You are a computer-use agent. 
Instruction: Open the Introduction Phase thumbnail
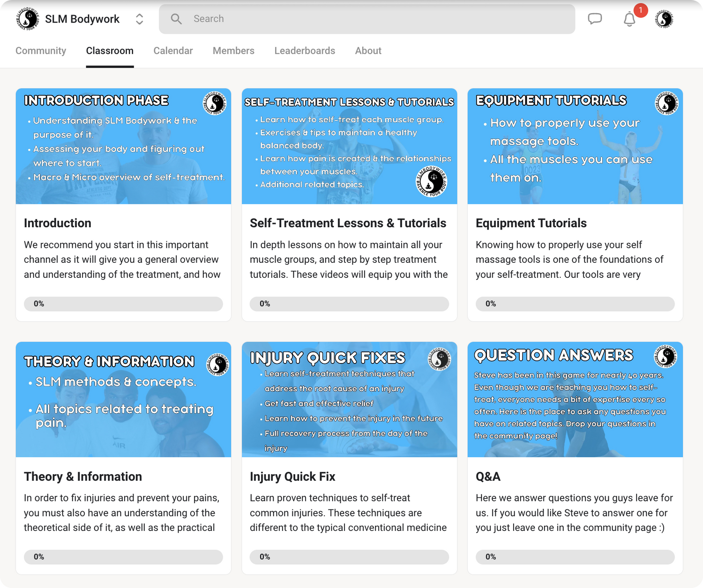[123, 146]
